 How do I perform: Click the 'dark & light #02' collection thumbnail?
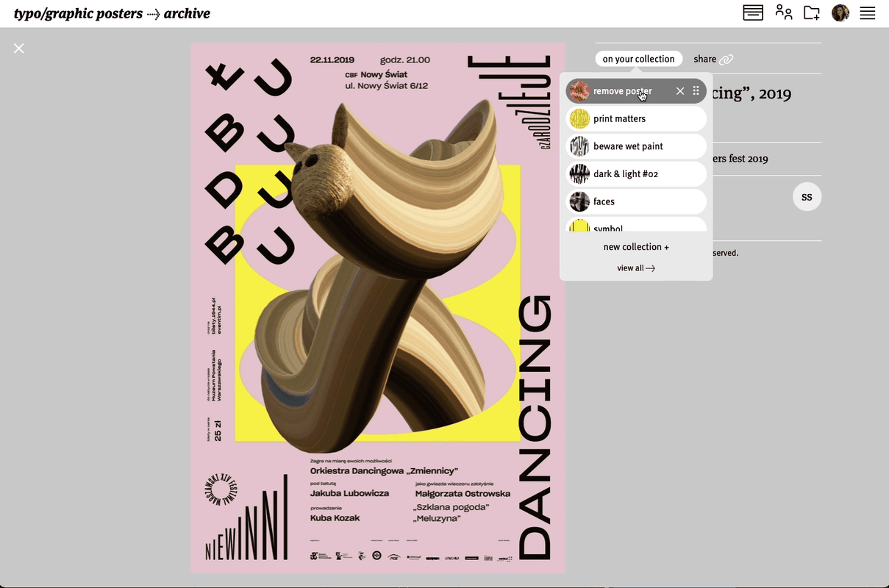pos(579,174)
